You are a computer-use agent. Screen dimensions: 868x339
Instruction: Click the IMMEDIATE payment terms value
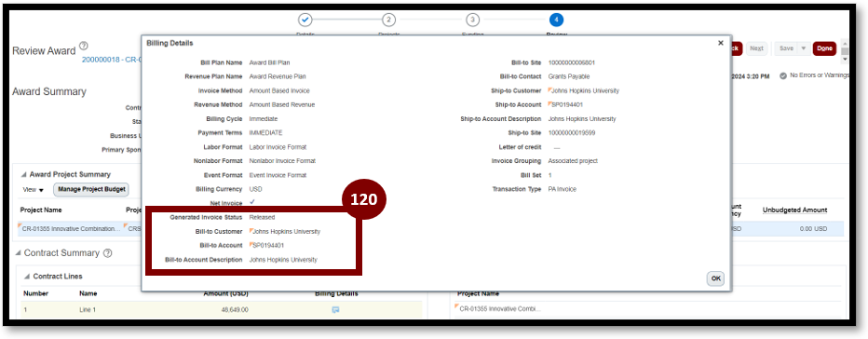[x=265, y=133]
